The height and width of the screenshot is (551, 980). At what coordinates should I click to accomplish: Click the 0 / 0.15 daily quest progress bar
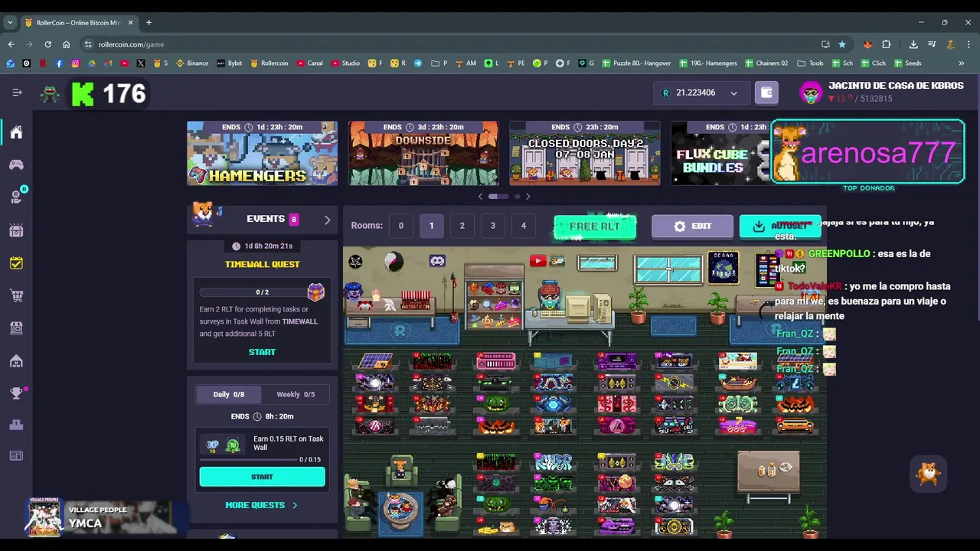point(248,460)
